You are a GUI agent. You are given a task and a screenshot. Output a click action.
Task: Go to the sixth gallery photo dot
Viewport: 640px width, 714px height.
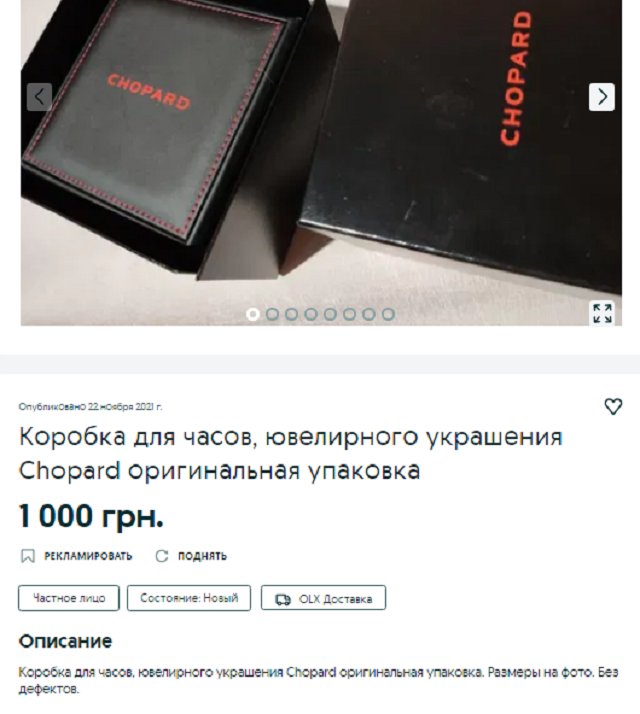pyautogui.click(x=349, y=314)
